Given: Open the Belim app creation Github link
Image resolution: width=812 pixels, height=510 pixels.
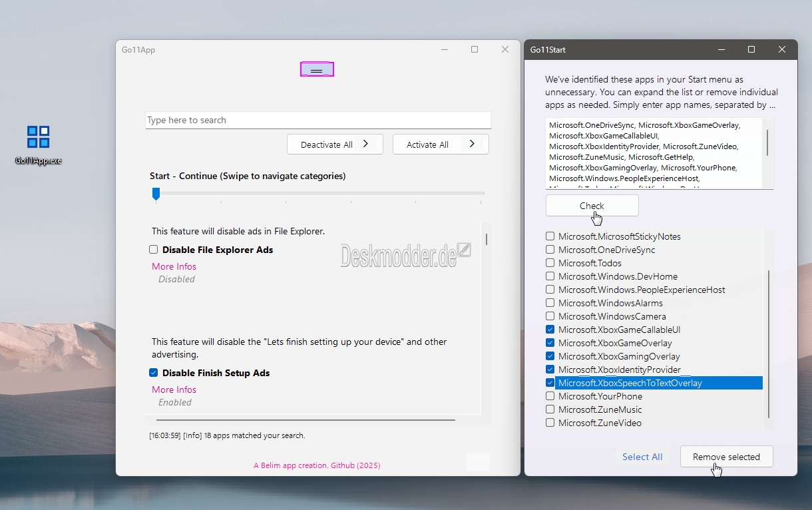Looking at the screenshot, I should pos(317,465).
